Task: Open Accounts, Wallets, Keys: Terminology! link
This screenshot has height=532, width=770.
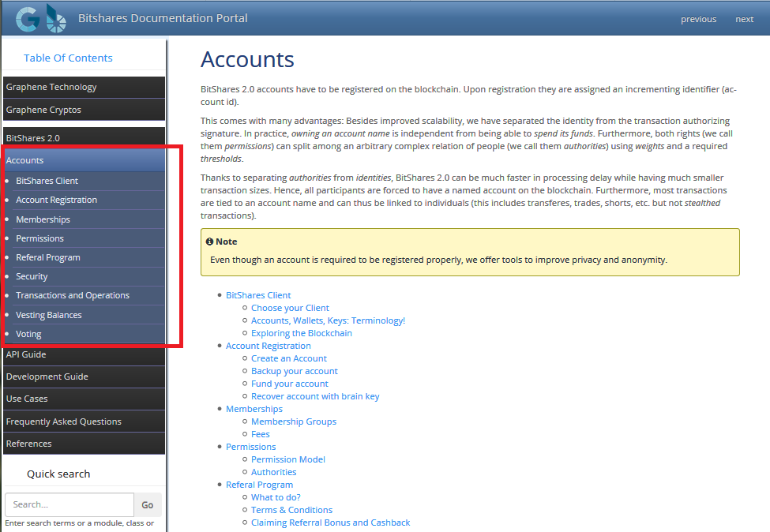Action: tap(328, 321)
